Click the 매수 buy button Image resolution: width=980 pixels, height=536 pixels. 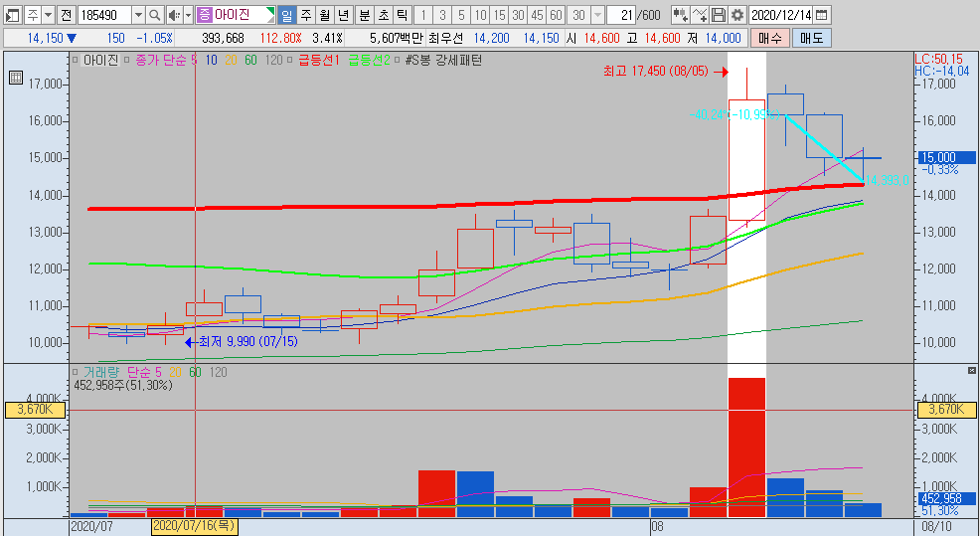[x=770, y=38]
